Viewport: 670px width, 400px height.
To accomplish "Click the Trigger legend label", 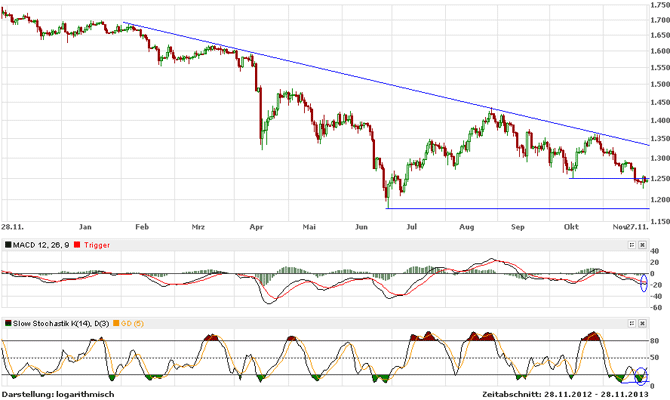I will [98, 244].
